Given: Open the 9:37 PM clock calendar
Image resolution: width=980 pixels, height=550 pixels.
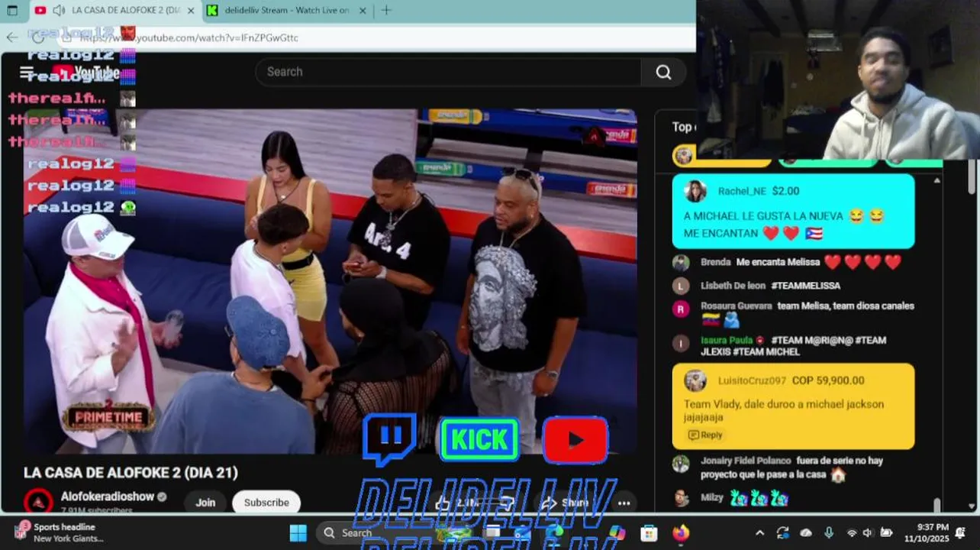Looking at the screenshot, I should (x=926, y=532).
